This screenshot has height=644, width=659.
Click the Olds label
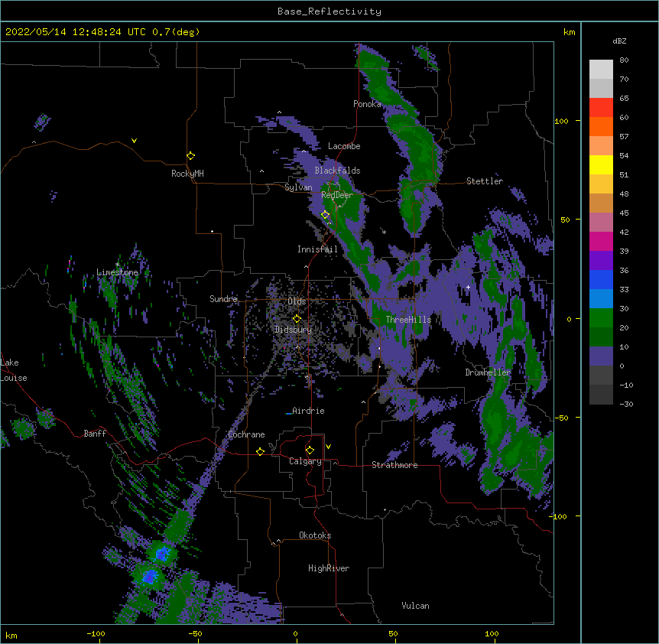click(297, 301)
